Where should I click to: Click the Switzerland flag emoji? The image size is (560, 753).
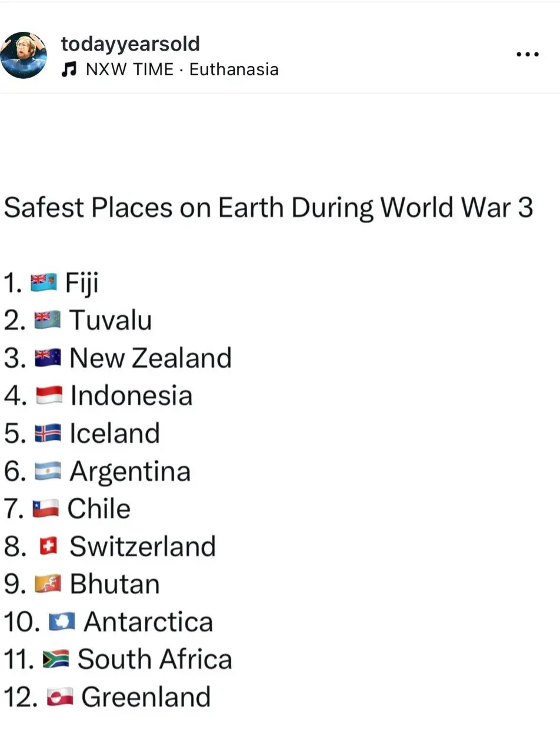coord(48,547)
